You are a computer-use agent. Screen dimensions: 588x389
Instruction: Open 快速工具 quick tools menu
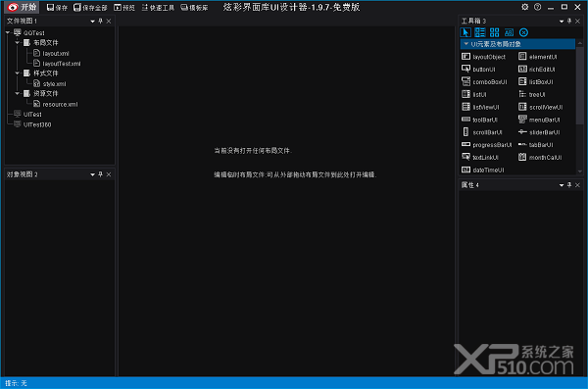coord(158,8)
